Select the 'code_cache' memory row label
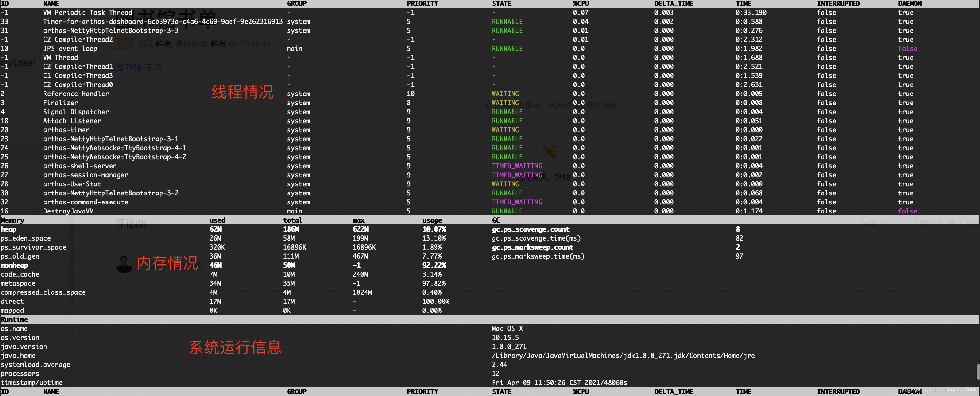The width and height of the screenshot is (980, 396). (x=20, y=275)
